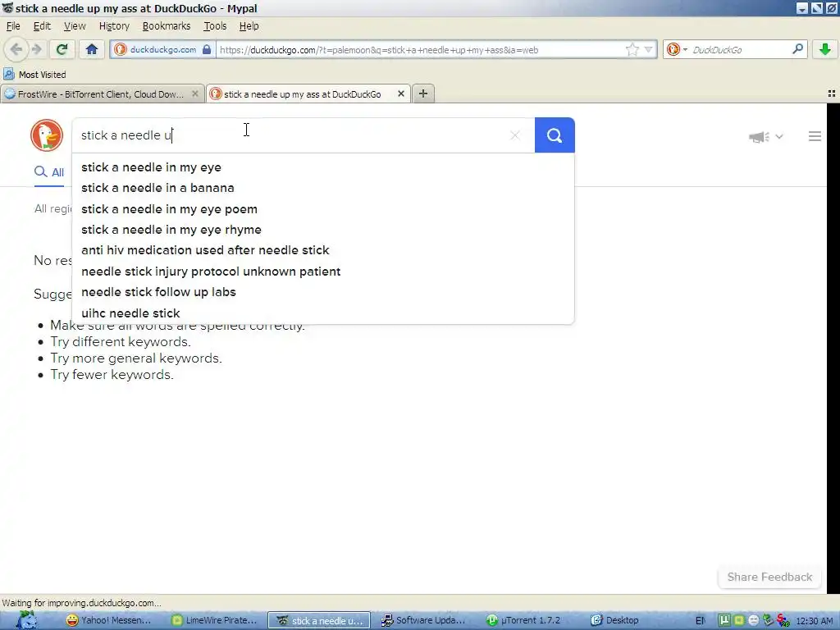This screenshot has height=630, width=840.
Task: Open a new tab with plus button
Action: [423, 94]
